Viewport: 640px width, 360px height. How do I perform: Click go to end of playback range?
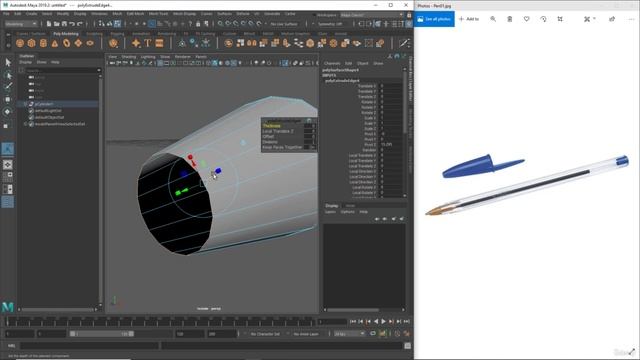(x=407, y=322)
